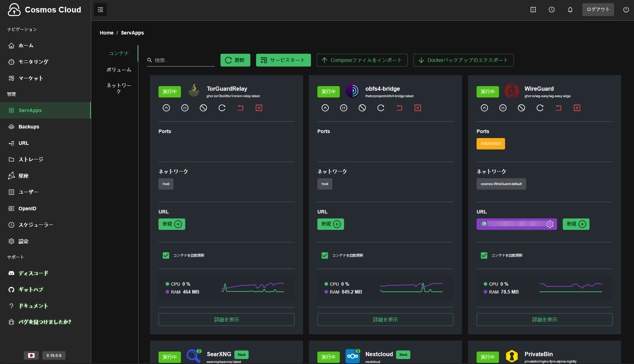The image size is (634, 364).
Task: Collapse the sidebar with hamburger menu icon
Action: pos(100,10)
